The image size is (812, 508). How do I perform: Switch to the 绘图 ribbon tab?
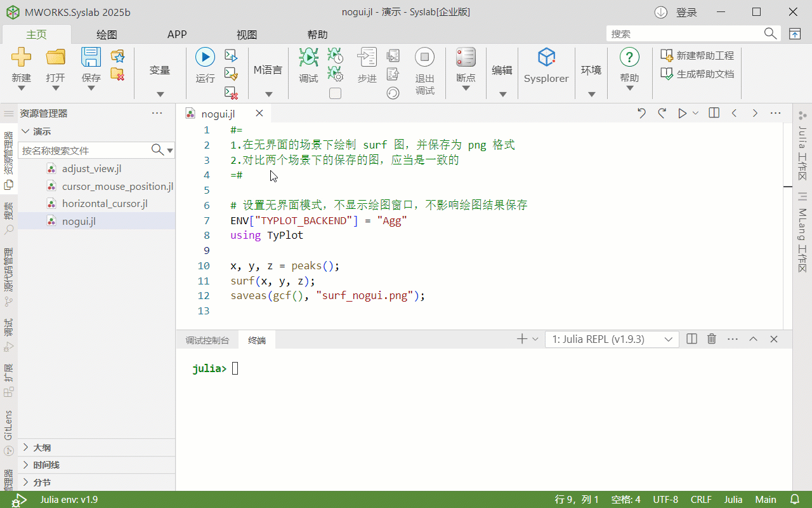(107, 35)
